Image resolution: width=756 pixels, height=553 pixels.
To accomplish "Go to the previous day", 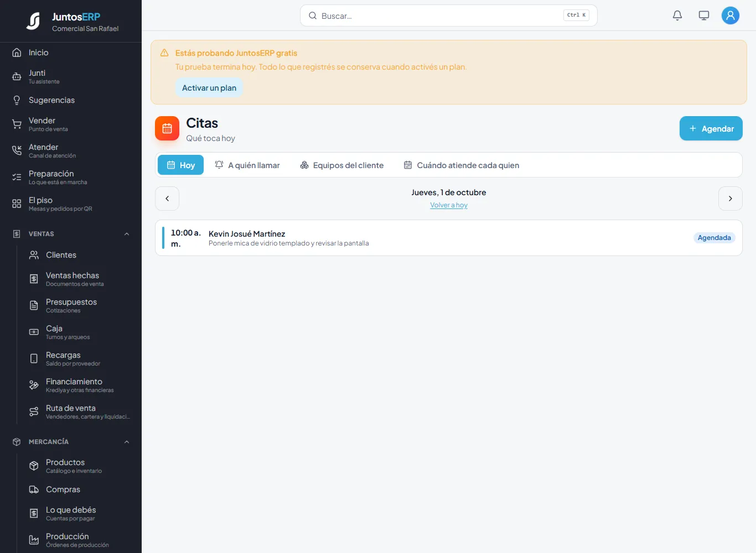I will [x=167, y=199].
